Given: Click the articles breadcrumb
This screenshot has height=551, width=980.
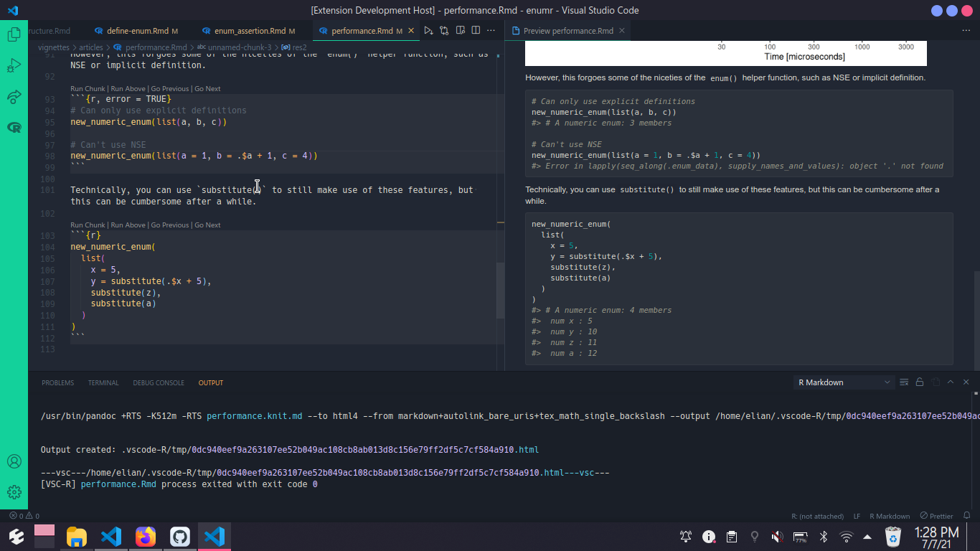Looking at the screenshot, I should pos(91,47).
